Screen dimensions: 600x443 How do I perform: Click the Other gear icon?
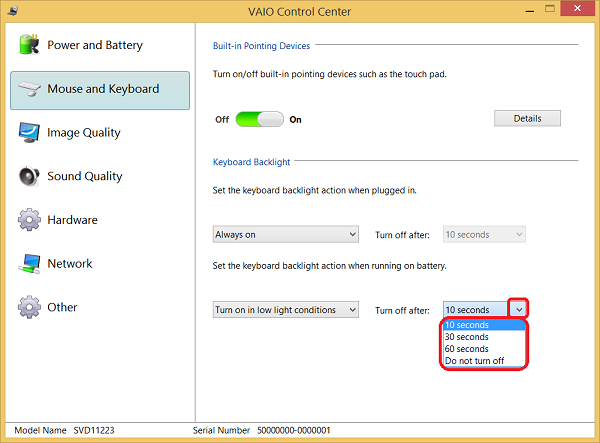coord(29,307)
